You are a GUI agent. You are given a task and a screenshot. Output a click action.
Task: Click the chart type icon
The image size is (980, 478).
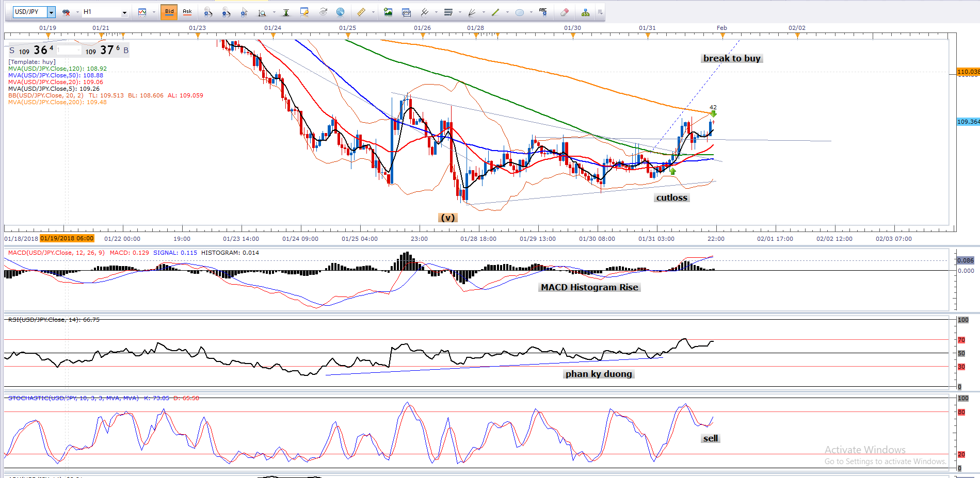pyautogui.click(x=142, y=12)
